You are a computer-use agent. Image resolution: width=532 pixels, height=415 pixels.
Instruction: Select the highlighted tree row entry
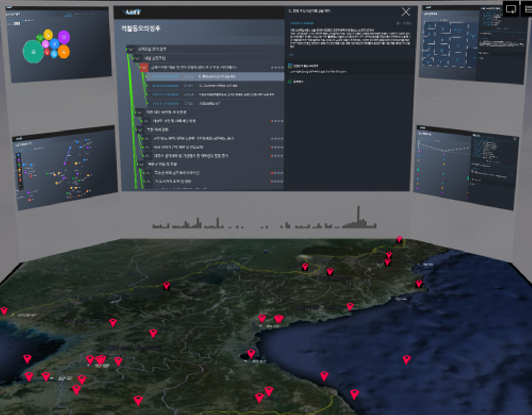click(x=215, y=76)
